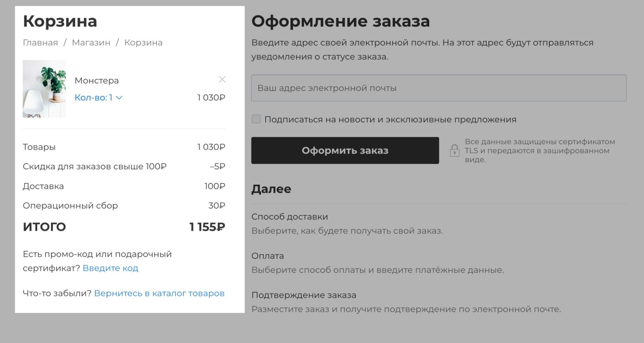This screenshot has width=644, height=343.
Task: Click the Монстера product name
Action: pyautogui.click(x=97, y=80)
